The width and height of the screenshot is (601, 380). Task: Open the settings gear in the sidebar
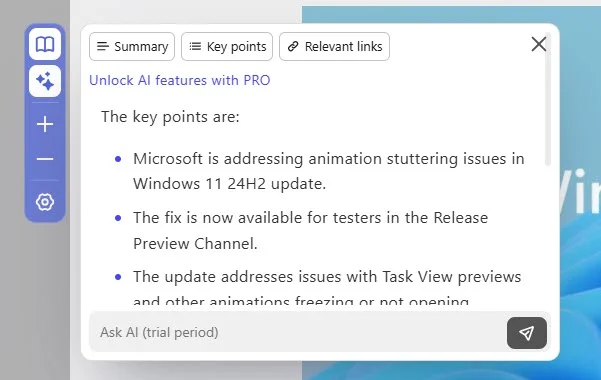point(45,202)
